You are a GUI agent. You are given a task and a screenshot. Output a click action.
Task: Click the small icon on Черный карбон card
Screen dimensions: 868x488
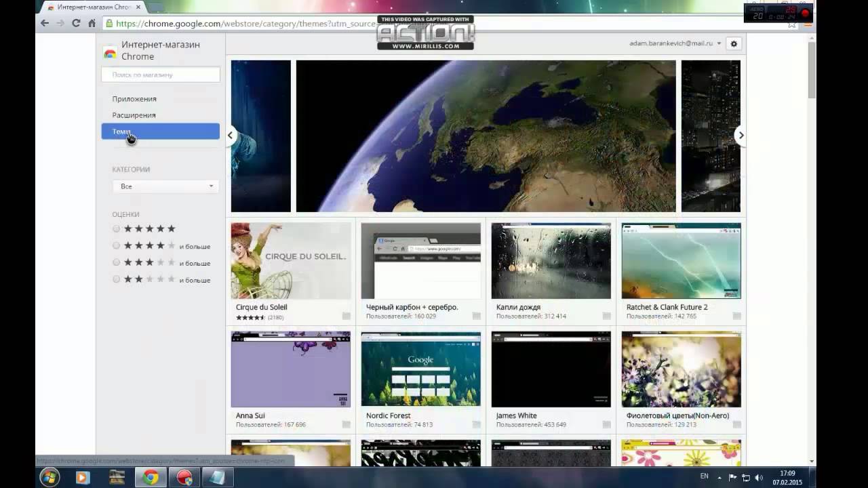[x=477, y=317]
